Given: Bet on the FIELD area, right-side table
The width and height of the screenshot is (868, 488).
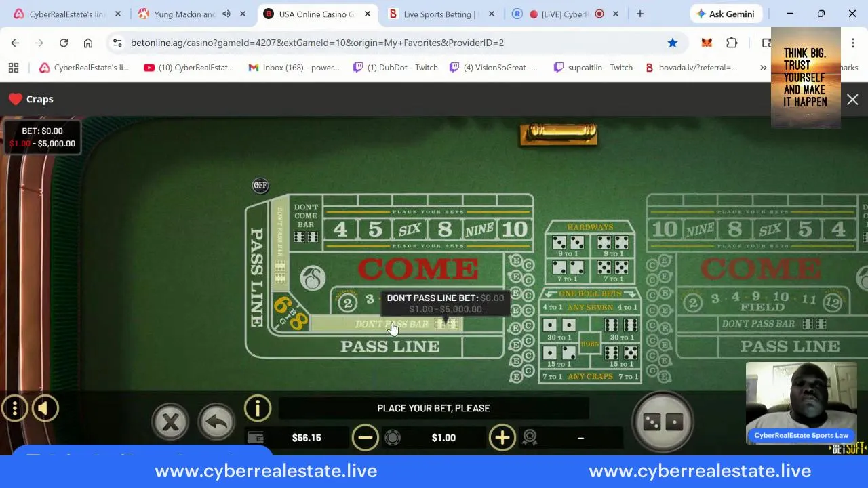Looking at the screenshot, I should (763, 302).
